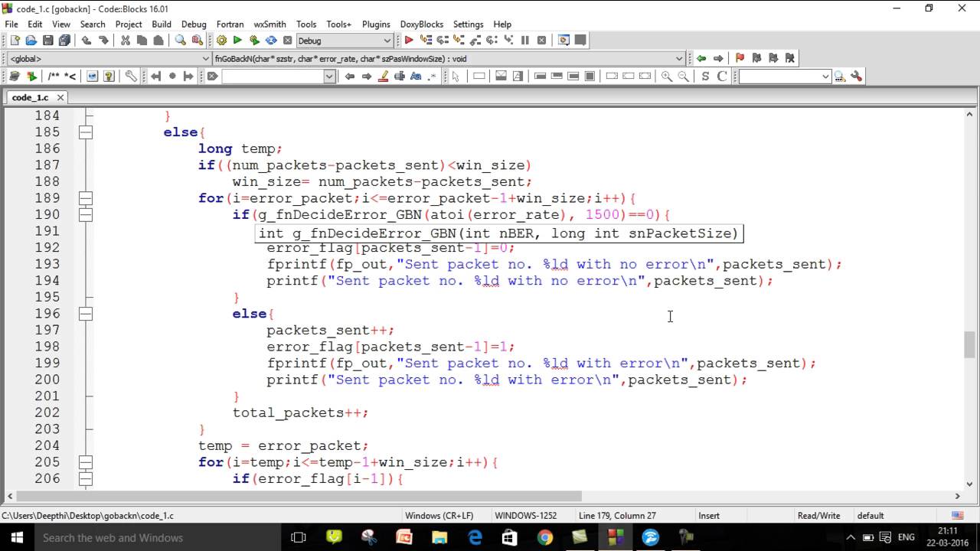Toggle the match case Aa option

(x=416, y=76)
